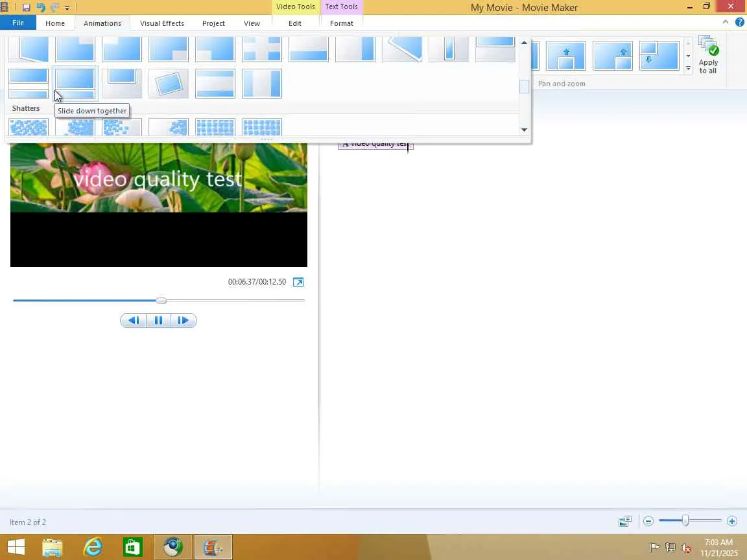
Task: Open File Explorer from taskbar
Action: pos(53,547)
